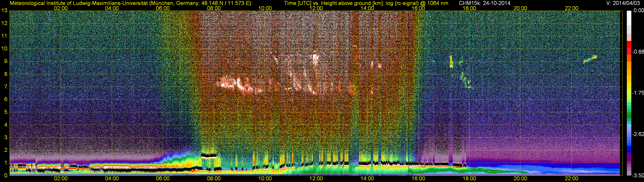The image size is (644, 182).
Task: Click the 9 km height axis label
Action: pyautogui.click(x=6, y=61)
